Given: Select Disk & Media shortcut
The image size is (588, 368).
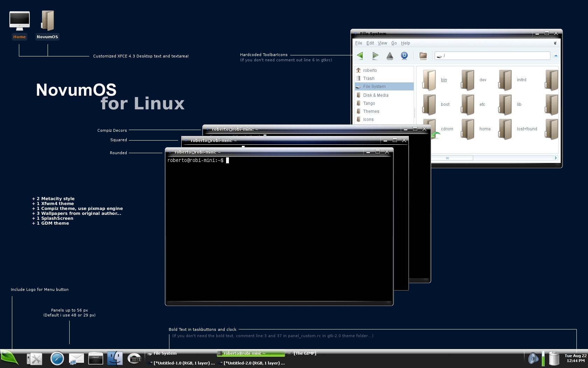Looking at the screenshot, I should [x=384, y=95].
